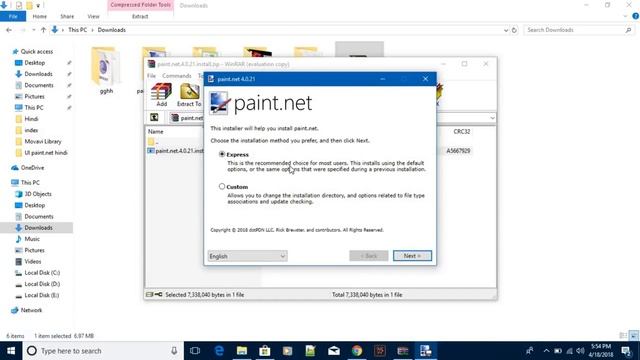Open Microsoft Store from taskbar
640x360 pixels.
264,351
